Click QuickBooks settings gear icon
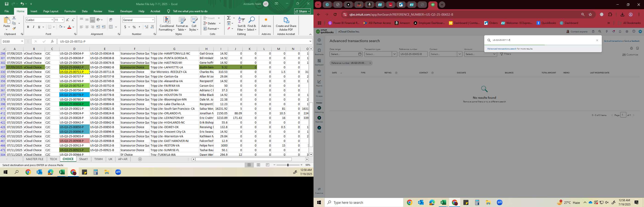The image size is (644, 207). [x=627, y=32]
